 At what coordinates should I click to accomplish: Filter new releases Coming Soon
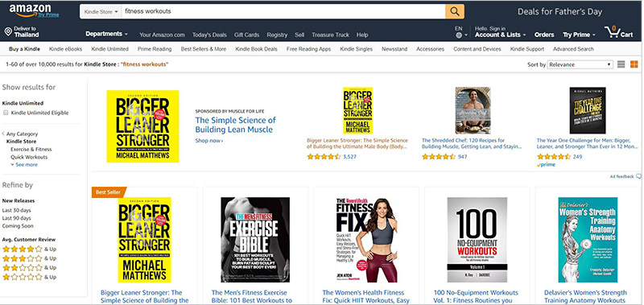18,226
